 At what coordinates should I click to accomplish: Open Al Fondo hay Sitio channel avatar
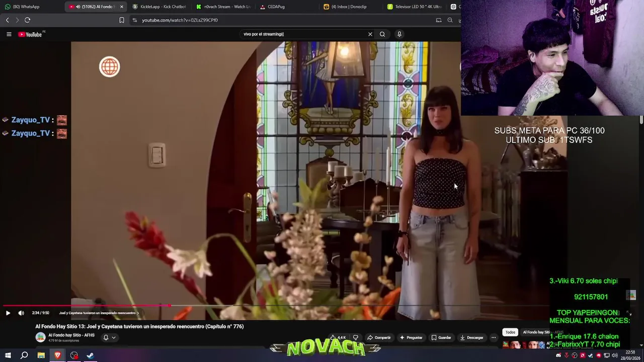click(x=40, y=337)
